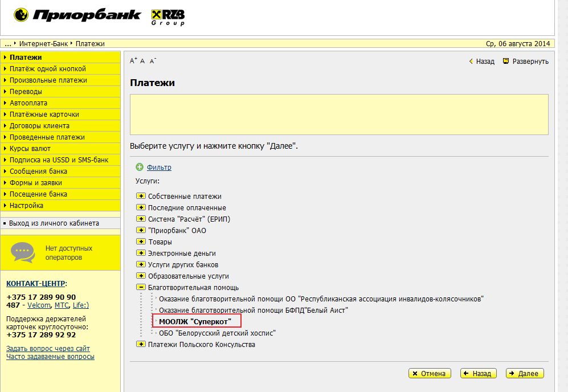The image size is (568, 392).
Task: Open Формы и заявки menu item
Action: pos(60,183)
